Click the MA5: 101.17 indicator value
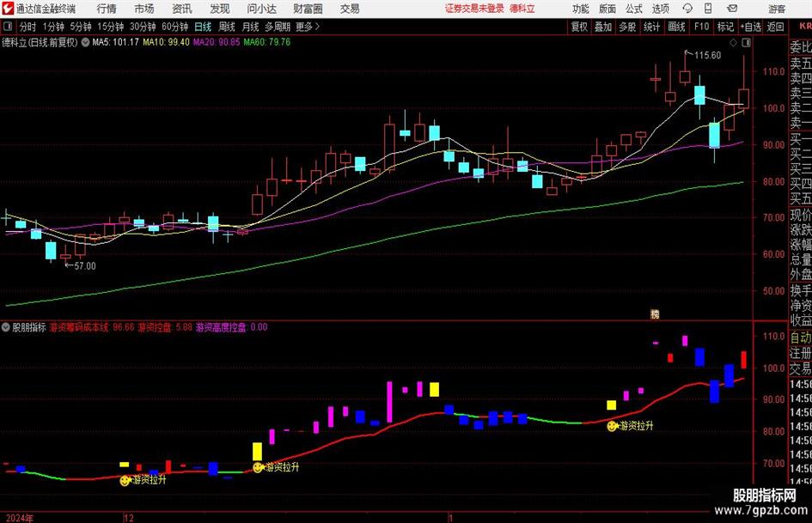 click(x=115, y=42)
